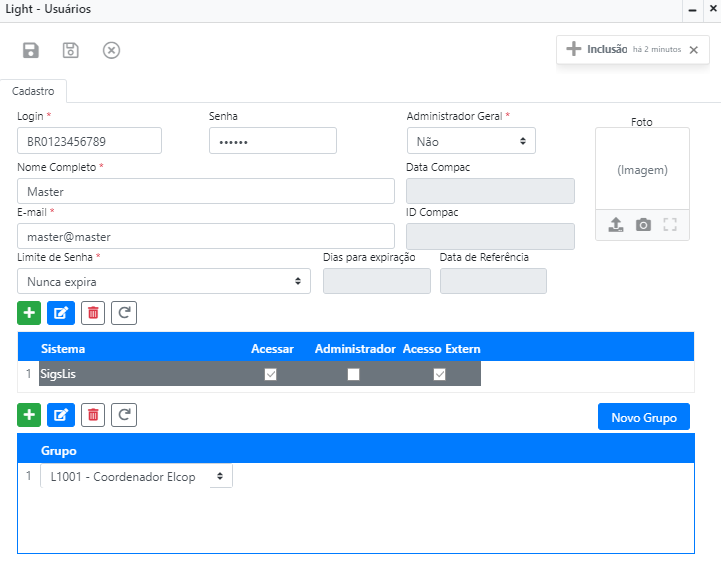This screenshot has width=721, height=570.
Task: Open the L1001 - Coordenador Elcop dropdown
Action: (136, 476)
